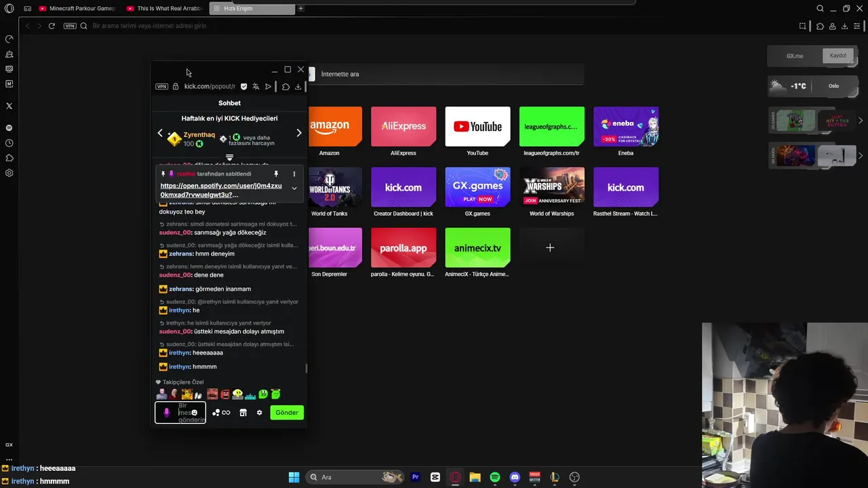Add a new speed dial site

(550, 248)
